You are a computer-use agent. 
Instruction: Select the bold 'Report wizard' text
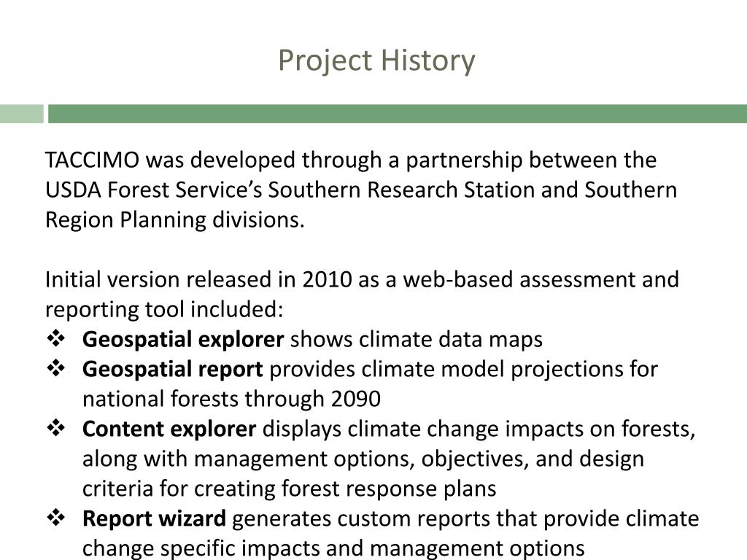[x=154, y=518]
